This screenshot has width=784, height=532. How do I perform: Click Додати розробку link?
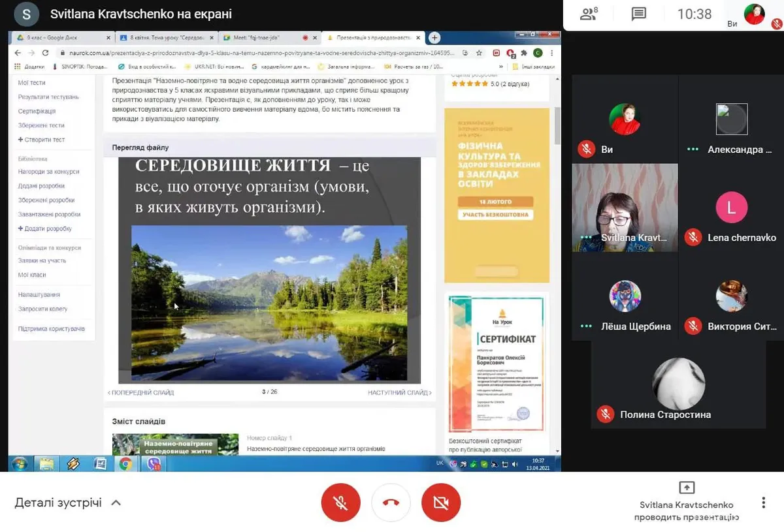(x=44, y=229)
